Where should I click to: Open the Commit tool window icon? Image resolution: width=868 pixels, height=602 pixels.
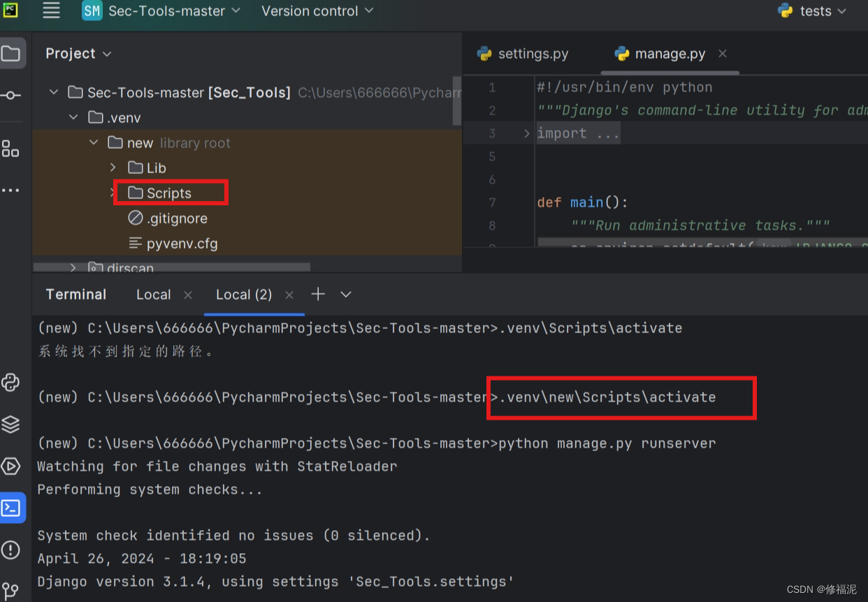[x=12, y=96]
